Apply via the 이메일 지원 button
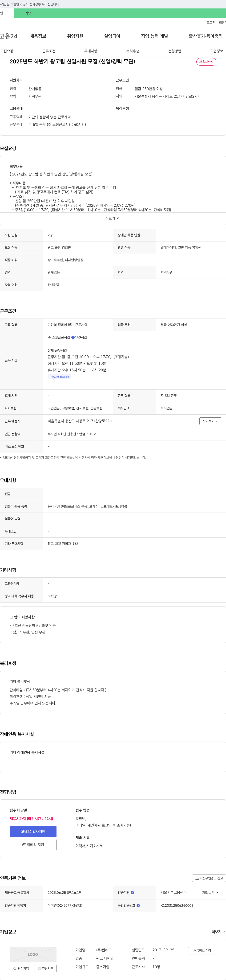This screenshot has width=226, height=980. point(33,844)
